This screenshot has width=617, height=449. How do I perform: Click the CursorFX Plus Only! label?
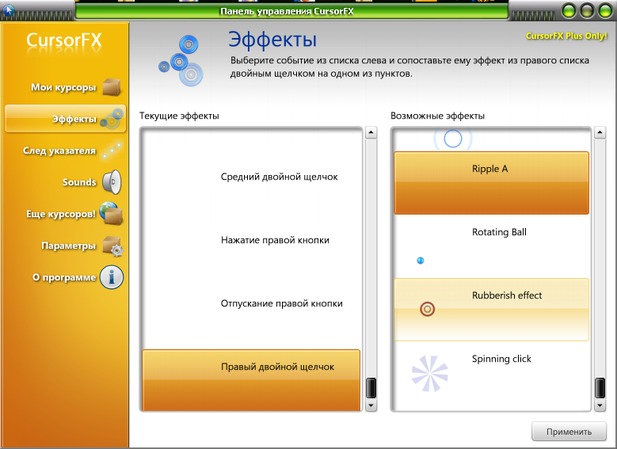pyautogui.click(x=566, y=36)
